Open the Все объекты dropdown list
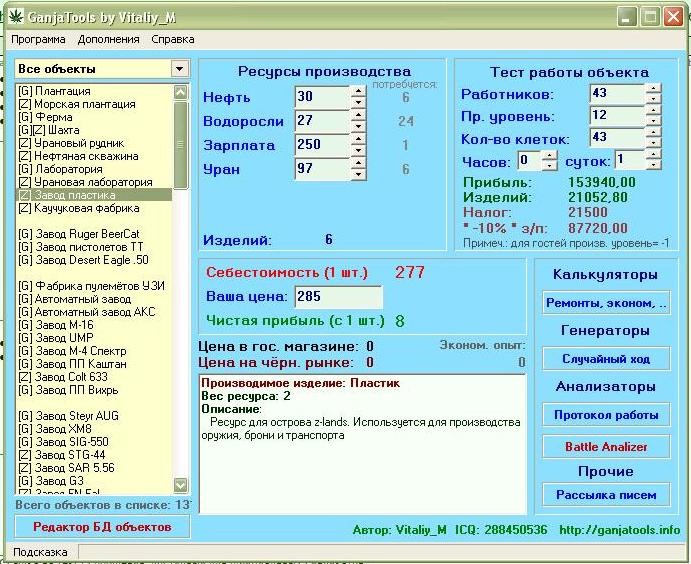Screen dimensions: 691x564 pos(179,69)
